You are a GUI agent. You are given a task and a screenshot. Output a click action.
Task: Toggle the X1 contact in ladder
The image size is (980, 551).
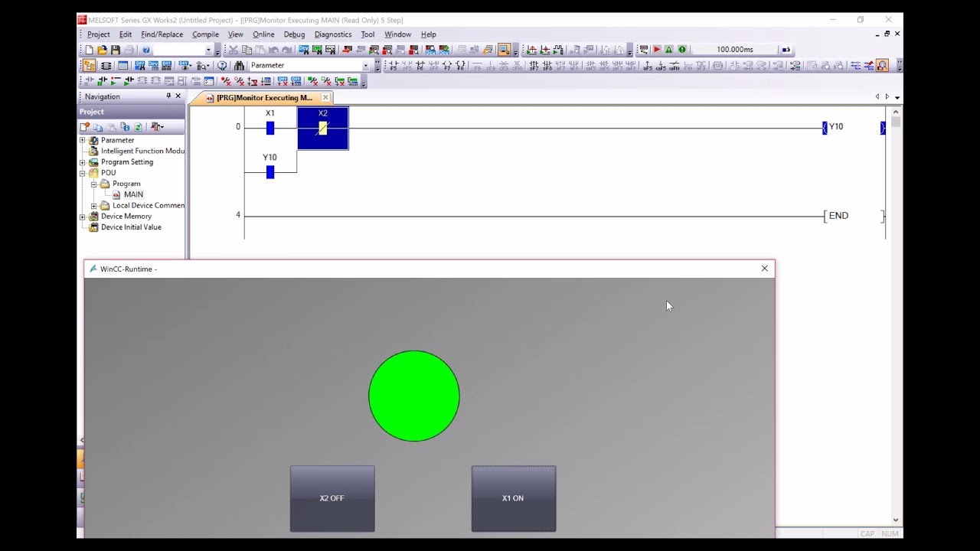click(270, 128)
